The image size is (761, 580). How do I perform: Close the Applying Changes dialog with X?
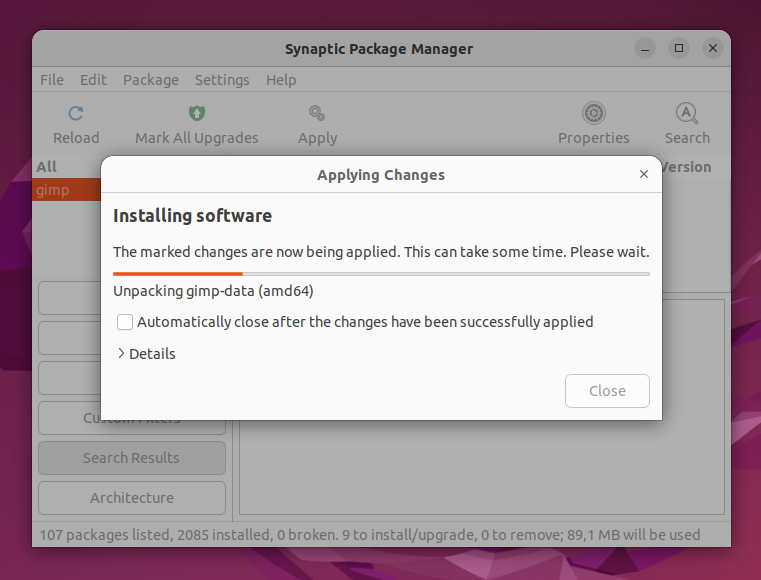644,174
